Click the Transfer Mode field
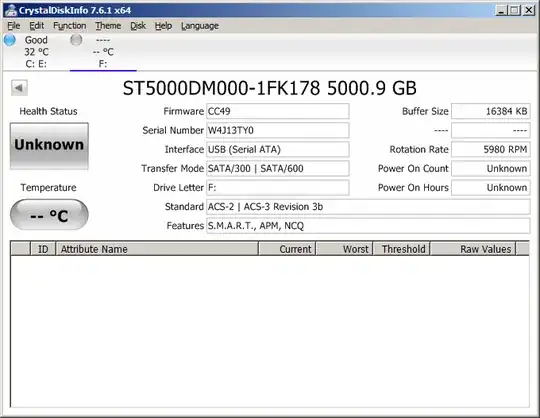The height and width of the screenshot is (418, 540). tap(278, 168)
